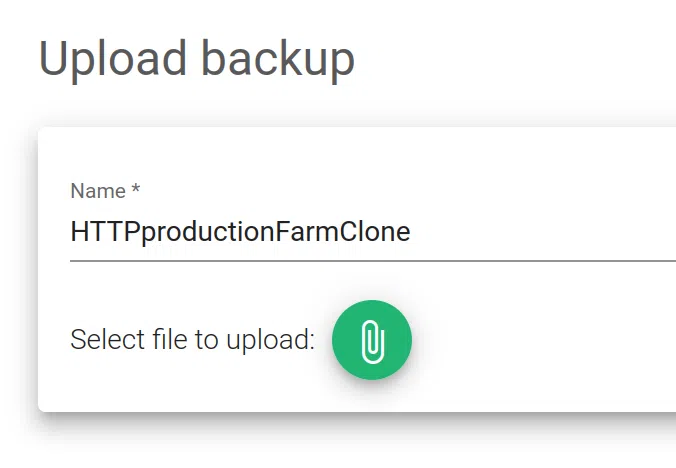The height and width of the screenshot is (468, 676).
Task: Click the 'Name *' field label
Action: (98, 190)
